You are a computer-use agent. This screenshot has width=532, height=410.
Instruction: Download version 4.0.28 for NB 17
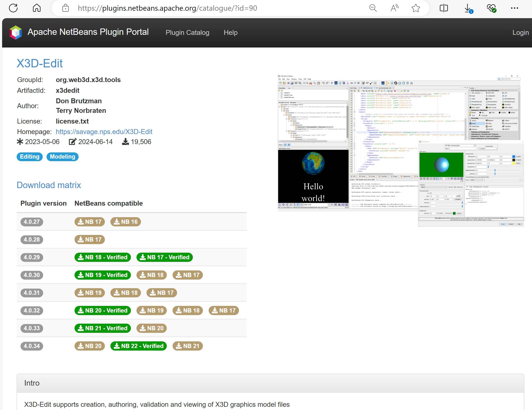[x=90, y=240]
